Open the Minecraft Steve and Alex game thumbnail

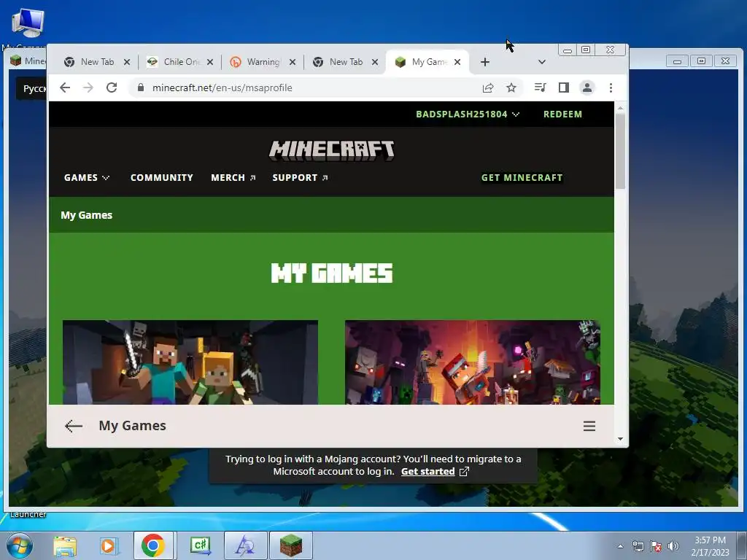click(x=190, y=362)
